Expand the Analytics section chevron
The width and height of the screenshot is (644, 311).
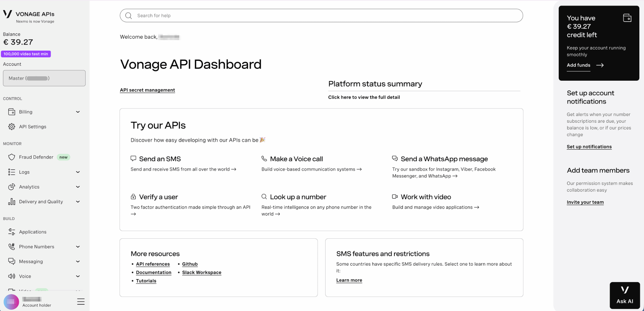78,187
